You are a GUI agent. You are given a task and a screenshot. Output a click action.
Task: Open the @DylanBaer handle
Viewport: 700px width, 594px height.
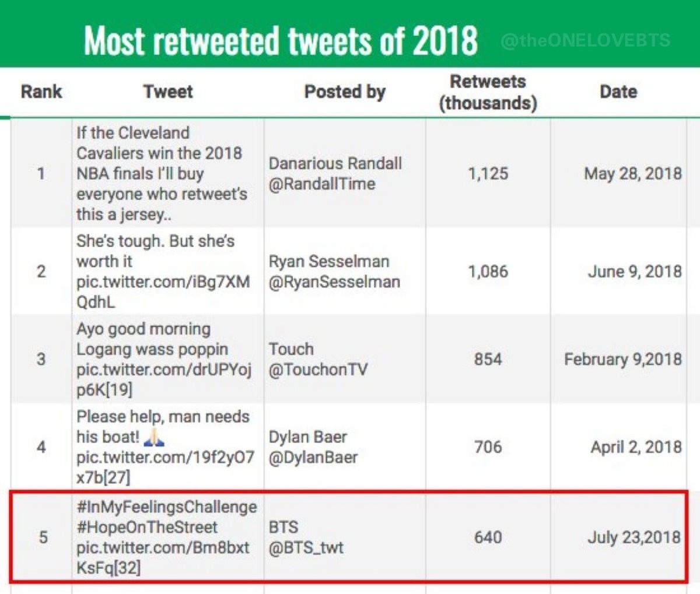coord(313,457)
